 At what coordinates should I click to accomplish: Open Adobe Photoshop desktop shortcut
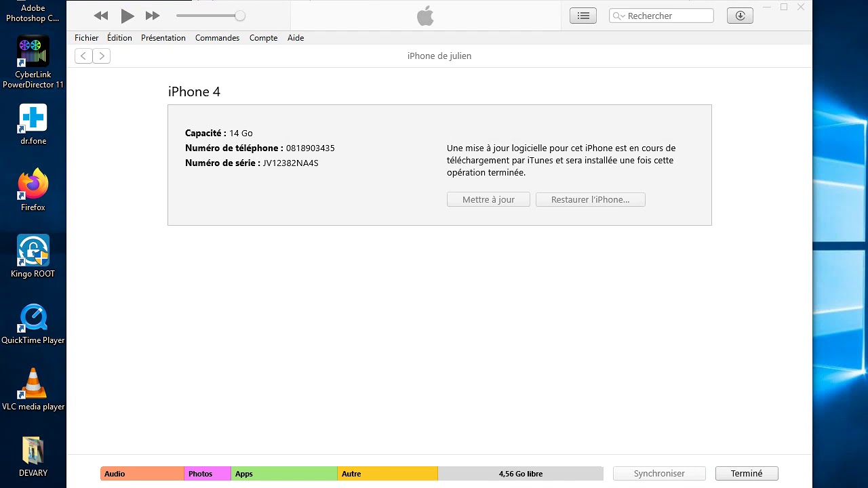coord(33,13)
